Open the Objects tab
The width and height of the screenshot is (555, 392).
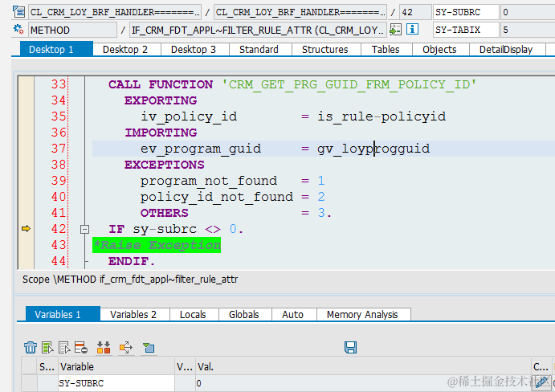click(x=439, y=49)
